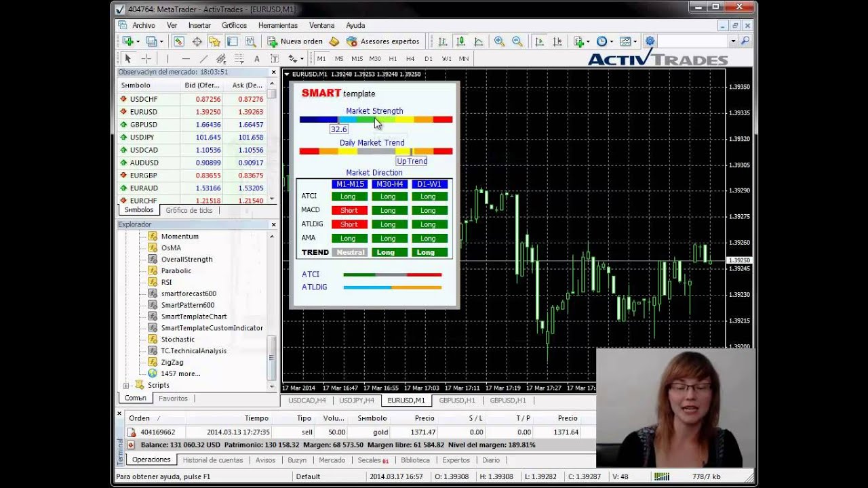Select M15 timeframe button
This screenshot has height=488, width=868.
357,59
